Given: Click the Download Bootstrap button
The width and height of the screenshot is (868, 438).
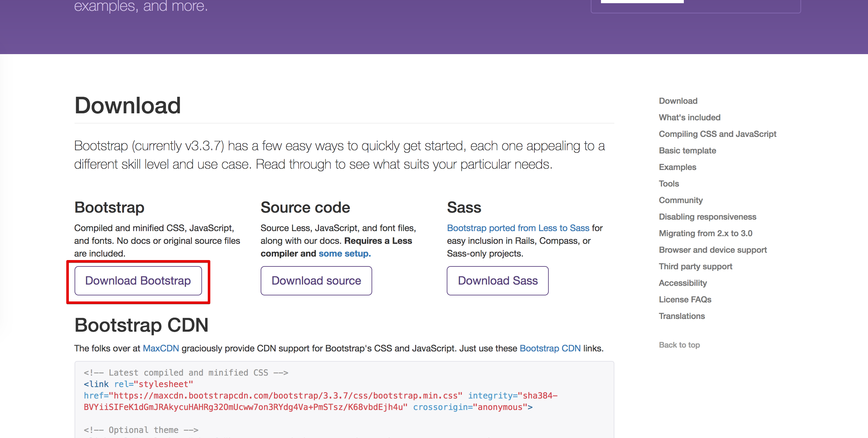Looking at the screenshot, I should 138,280.
